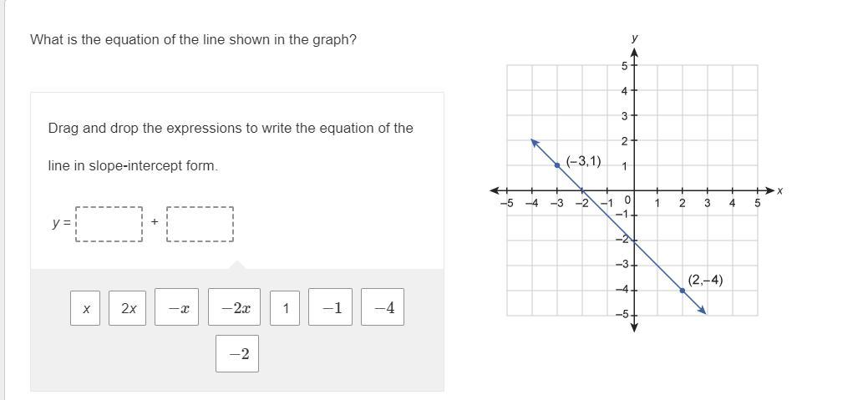Select the tile labeled 1

(285, 308)
